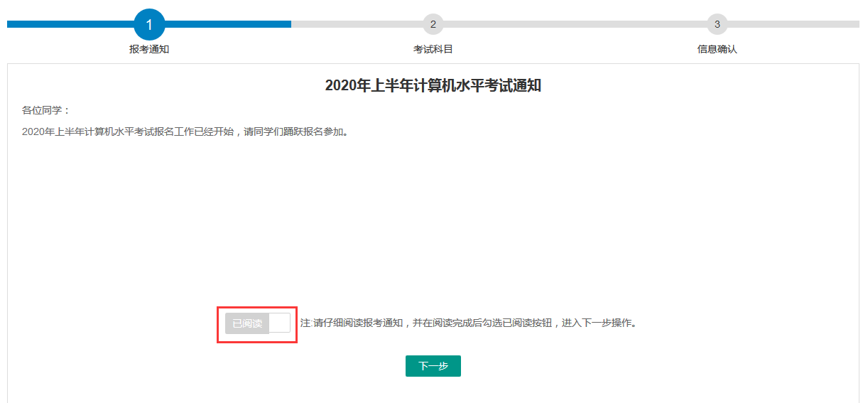Select step 3 circle 信息确认

click(717, 24)
